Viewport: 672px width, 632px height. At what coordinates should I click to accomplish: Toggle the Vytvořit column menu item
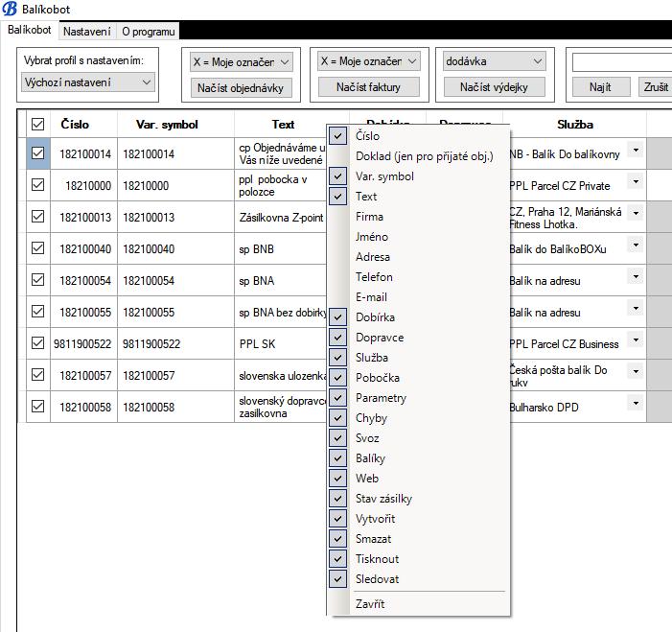(419, 519)
